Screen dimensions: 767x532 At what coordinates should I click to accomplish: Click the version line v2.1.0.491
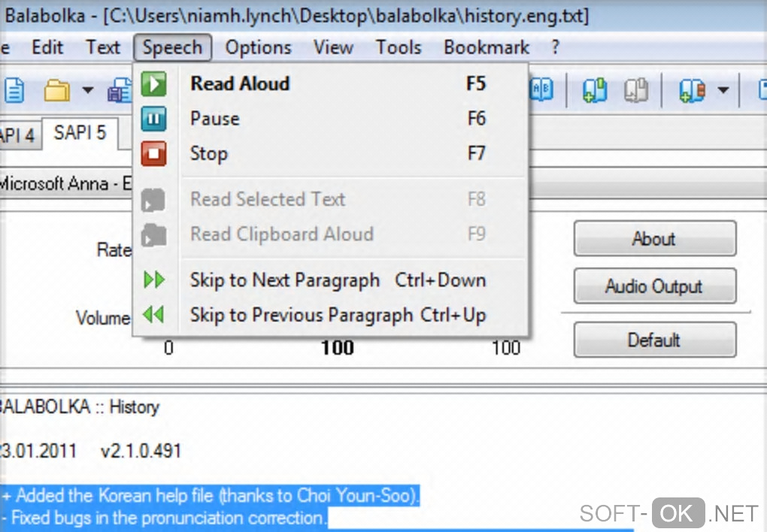(x=141, y=450)
